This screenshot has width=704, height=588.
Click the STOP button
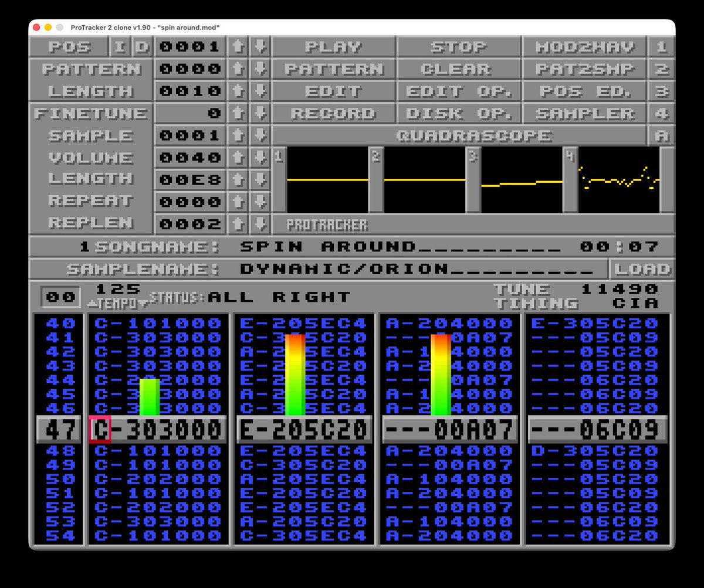(x=459, y=47)
